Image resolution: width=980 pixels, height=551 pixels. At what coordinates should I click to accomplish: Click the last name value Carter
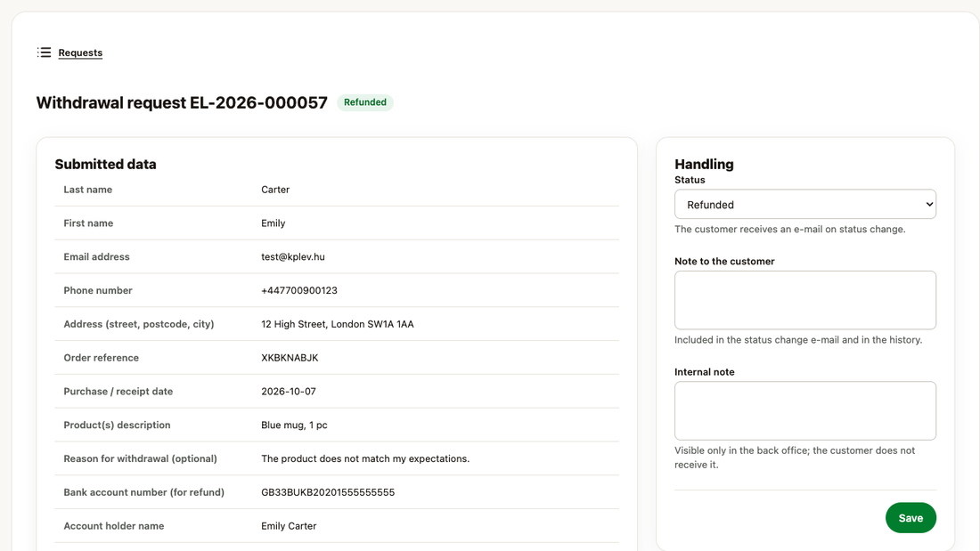coord(275,190)
